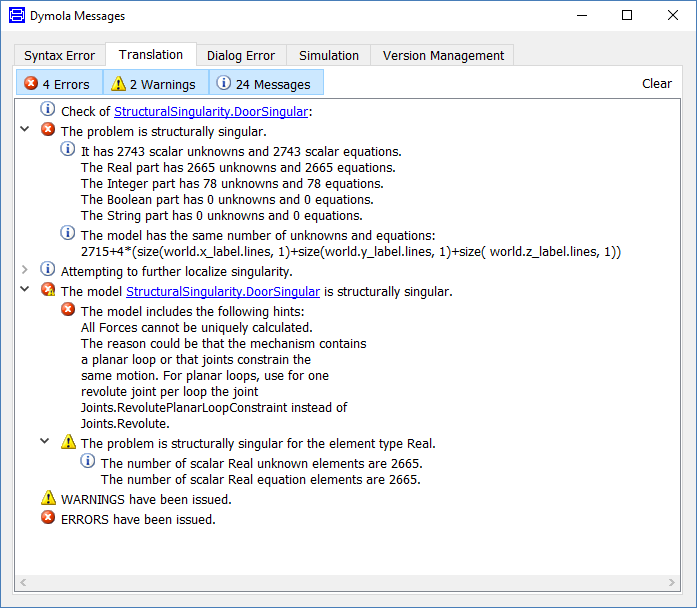Screen dimensions: 697x608
Task: Click the info icon beside 'It has 2743 scalar unknowns'
Action: point(68,149)
